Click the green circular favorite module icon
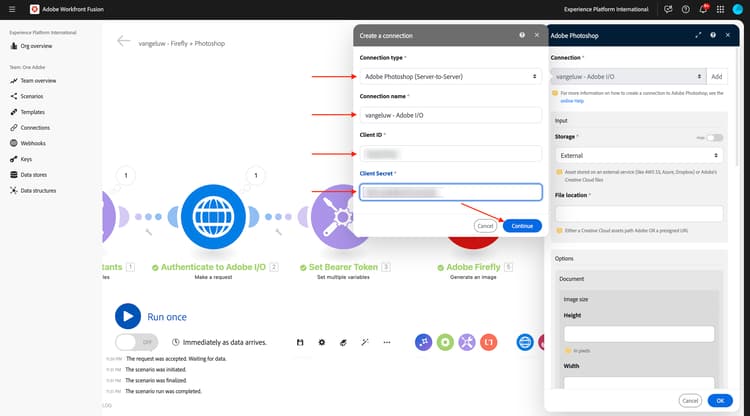Image resolution: width=750 pixels, height=416 pixels. click(x=445, y=342)
